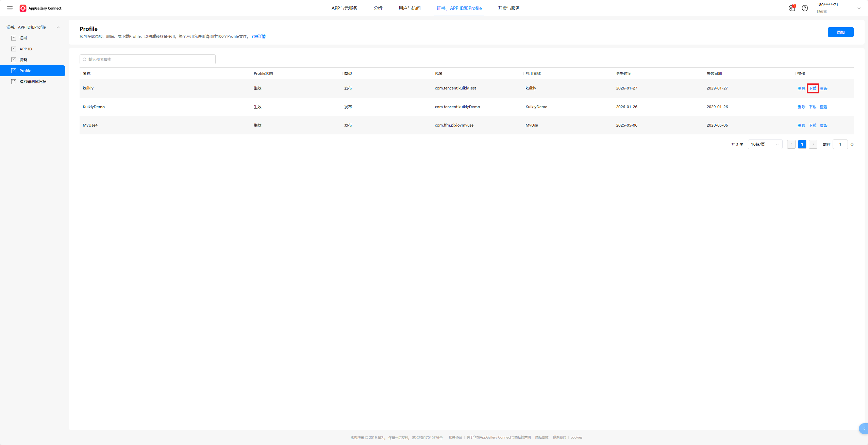Switch to 开发与服务 tab
This screenshot has width=868, height=445.
pos(508,8)
